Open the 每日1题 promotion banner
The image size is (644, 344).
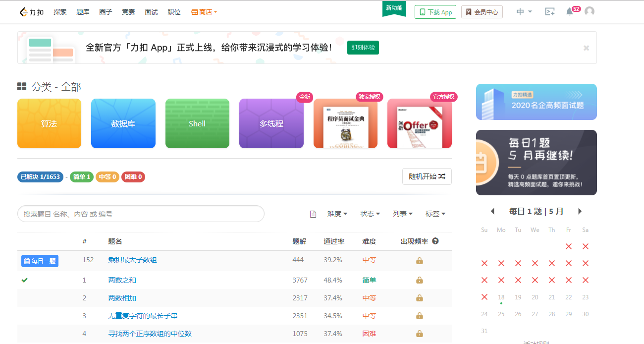[537, 163]
